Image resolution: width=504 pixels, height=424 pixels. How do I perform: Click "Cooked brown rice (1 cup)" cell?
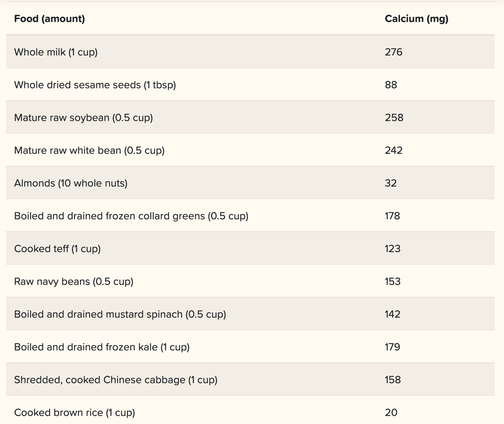pyautogui.click(x=75, y=413)
